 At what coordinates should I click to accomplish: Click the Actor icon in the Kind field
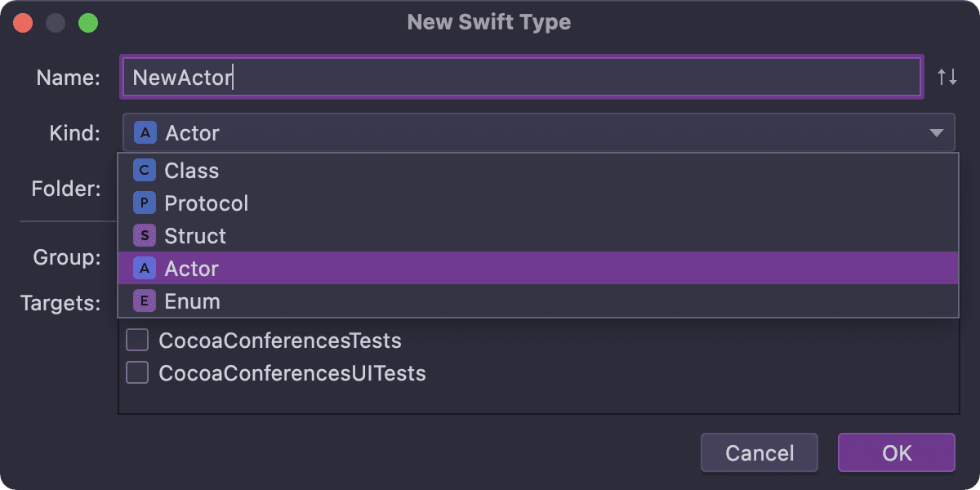click(x=144, y=132)
